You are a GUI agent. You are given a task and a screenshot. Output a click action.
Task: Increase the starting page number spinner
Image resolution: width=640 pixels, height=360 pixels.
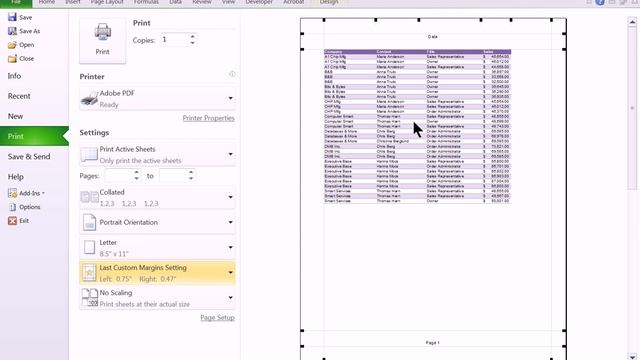[x=137, y=173]
